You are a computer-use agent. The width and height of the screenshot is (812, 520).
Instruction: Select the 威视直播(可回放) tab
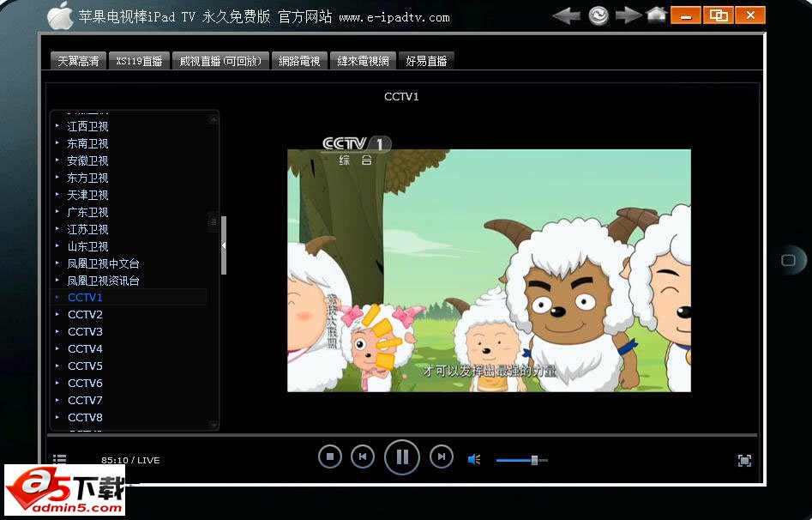tap(220, 61)
